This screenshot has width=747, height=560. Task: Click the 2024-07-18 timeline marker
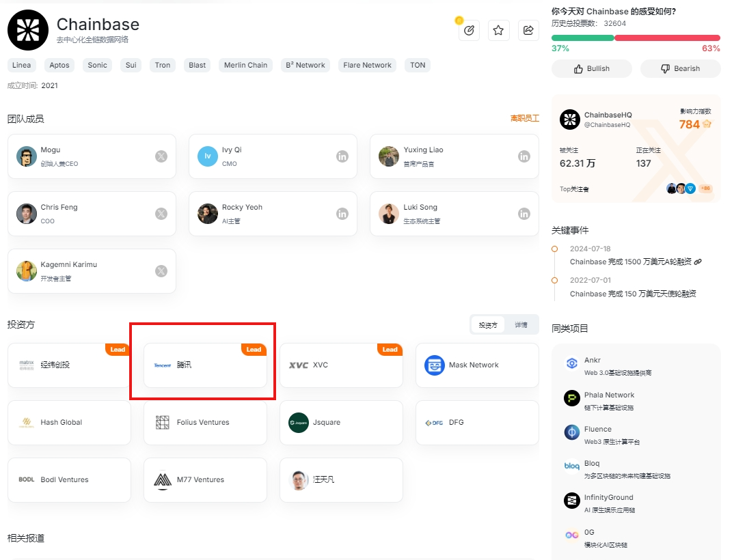(x=554, y=249)
